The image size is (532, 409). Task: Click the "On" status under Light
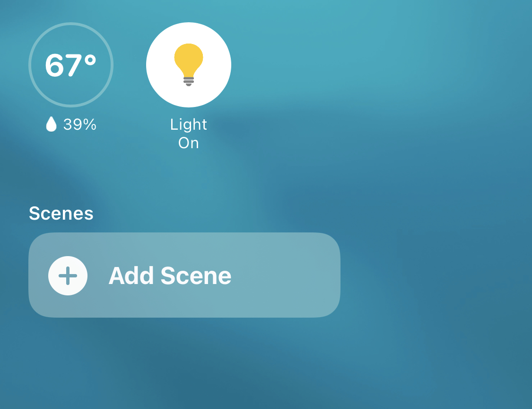(x=189, y=143)
